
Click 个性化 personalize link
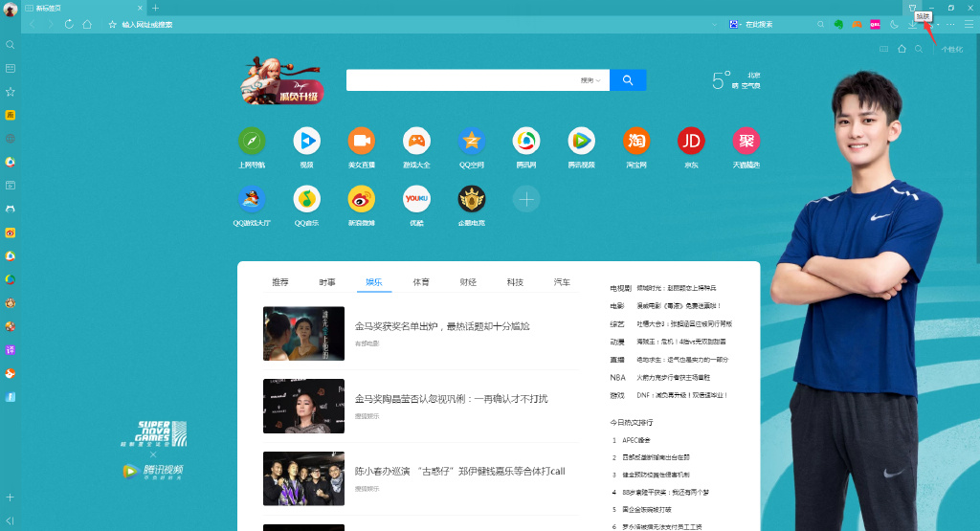[952, 50]
